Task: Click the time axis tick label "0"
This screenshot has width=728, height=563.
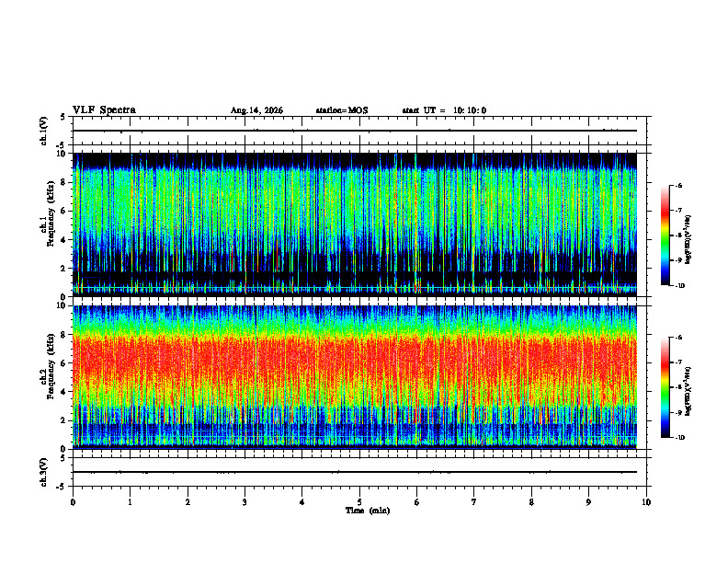Action: click(73, 502)
